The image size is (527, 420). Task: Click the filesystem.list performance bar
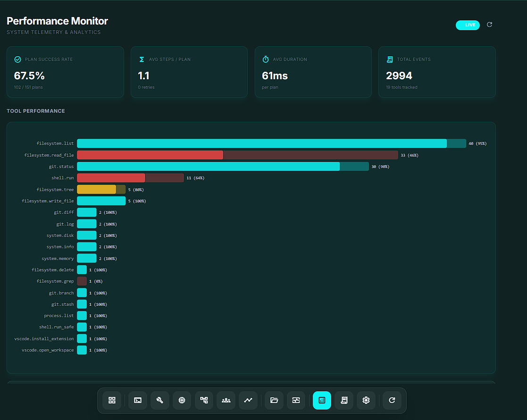(262, 143)
